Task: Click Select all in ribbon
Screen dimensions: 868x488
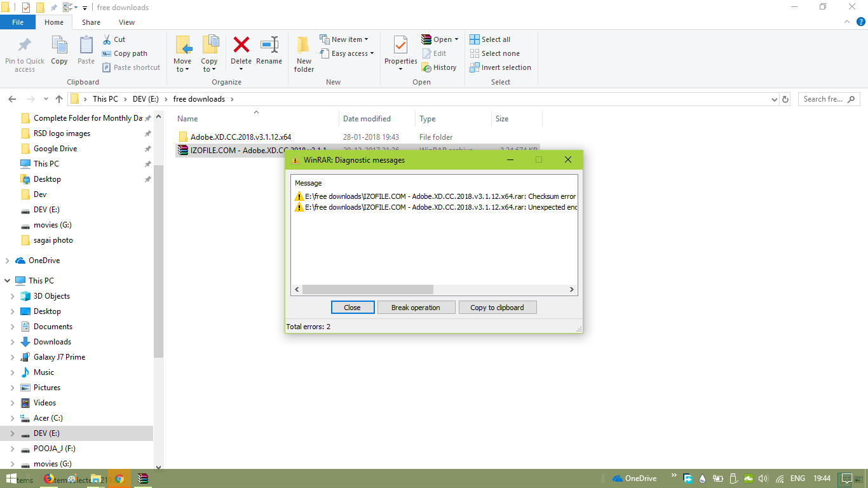Action: coord(490,39)
